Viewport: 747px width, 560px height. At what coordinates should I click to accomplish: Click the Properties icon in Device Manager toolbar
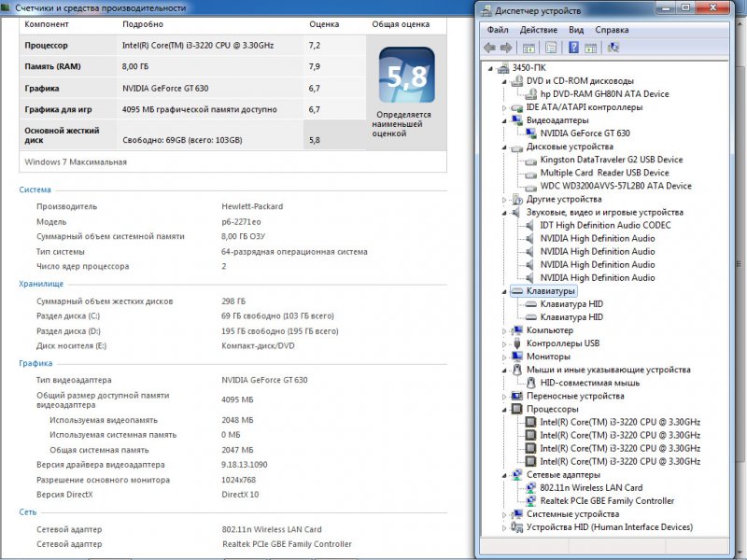click(551, 48)
